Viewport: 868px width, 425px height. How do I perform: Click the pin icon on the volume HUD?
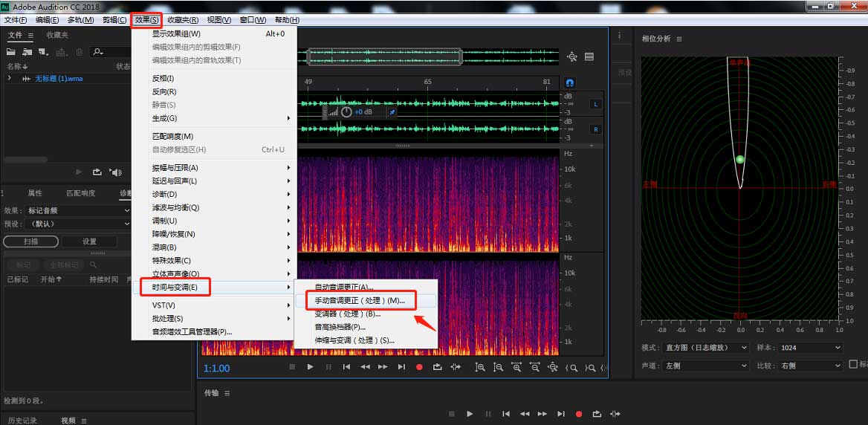point(392,112)
